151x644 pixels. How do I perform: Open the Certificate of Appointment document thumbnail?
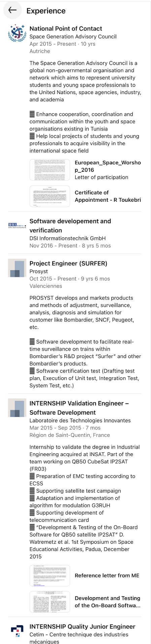coord(50,196)
